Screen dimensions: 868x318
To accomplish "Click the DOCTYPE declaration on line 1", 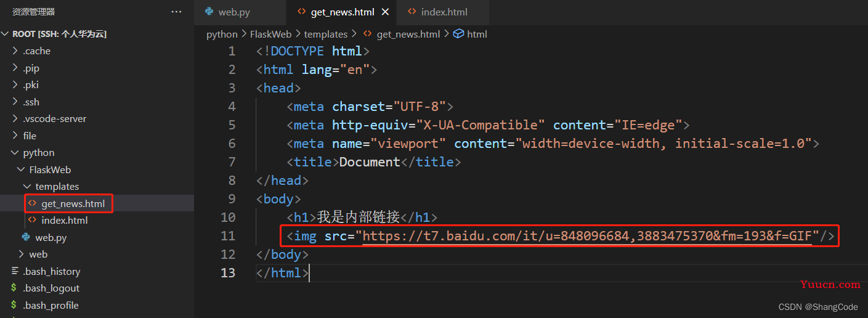I will 313,51.
